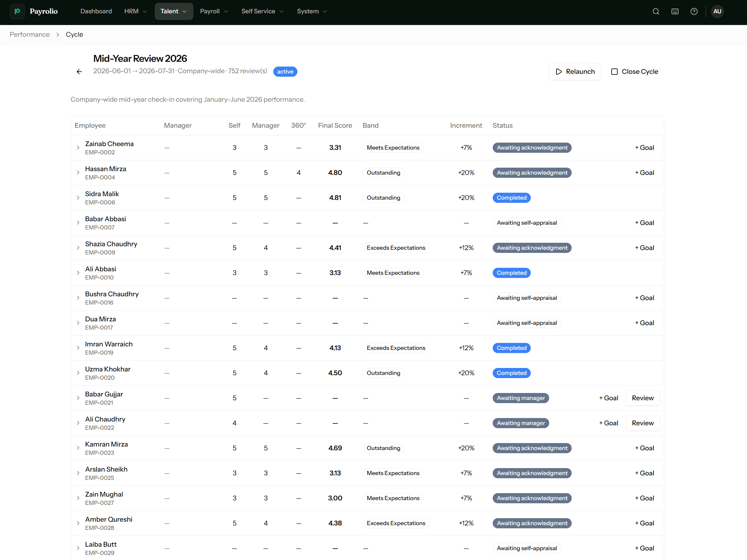Viewport: 747px width, 560px height.
Task: Go to the Dashboard menu item
Action: (x=96, y=11)
